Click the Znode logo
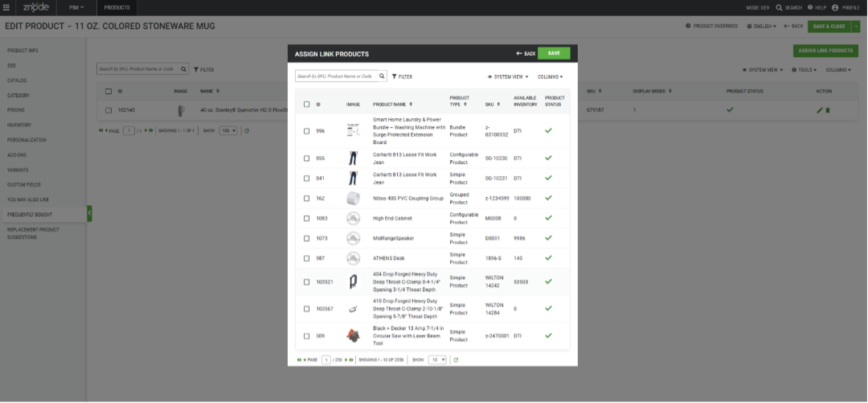868x403 pixels. point(36,7)
